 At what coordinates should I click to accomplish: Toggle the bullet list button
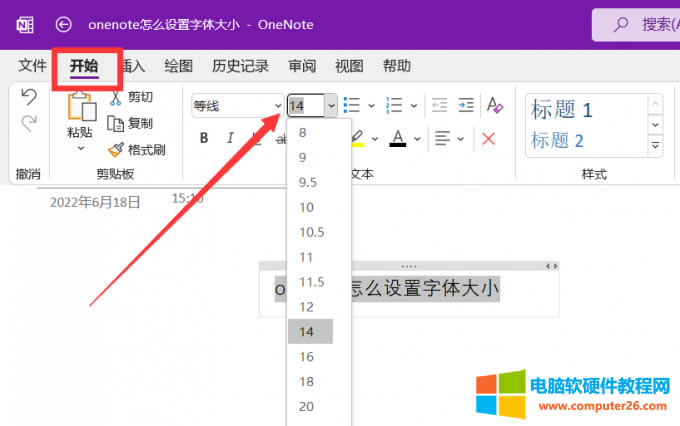click(351, 105)
